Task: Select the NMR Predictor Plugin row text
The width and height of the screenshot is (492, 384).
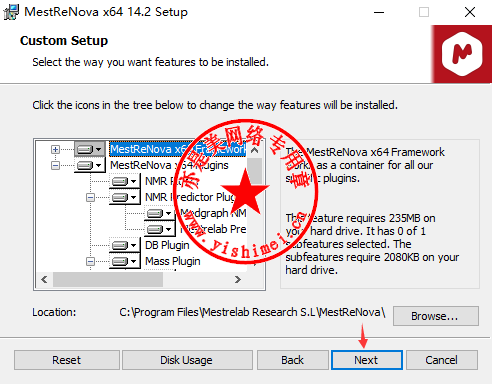Action: pyautogui.click(x=196, y=197)
